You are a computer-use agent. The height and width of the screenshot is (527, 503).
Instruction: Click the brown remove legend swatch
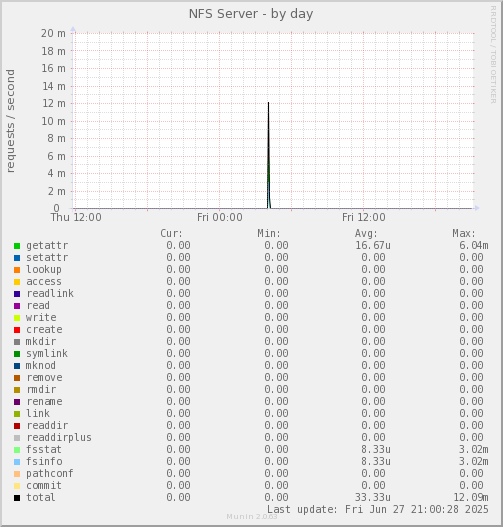17,378
